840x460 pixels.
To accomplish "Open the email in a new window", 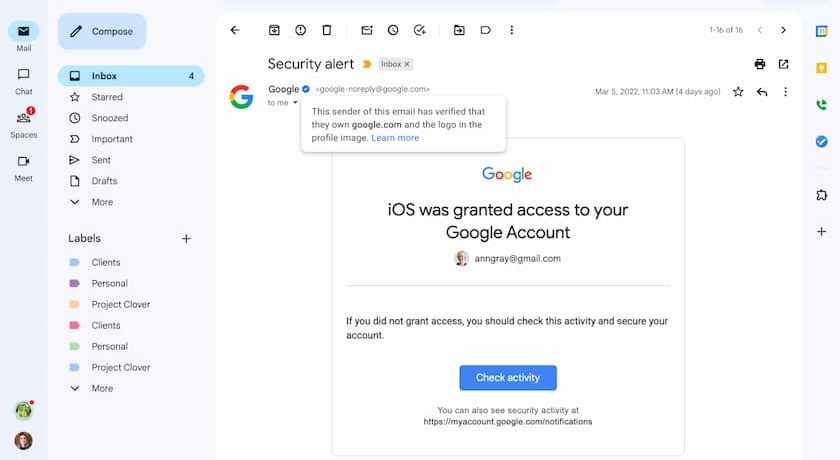I will tap(784, 64).
